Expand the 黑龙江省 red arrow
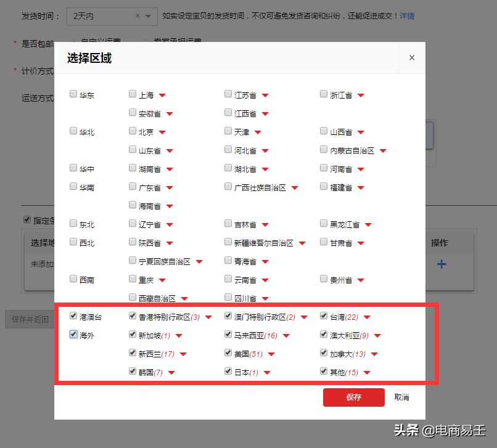Viewport: 497px width, 448px height. (368, 225)
